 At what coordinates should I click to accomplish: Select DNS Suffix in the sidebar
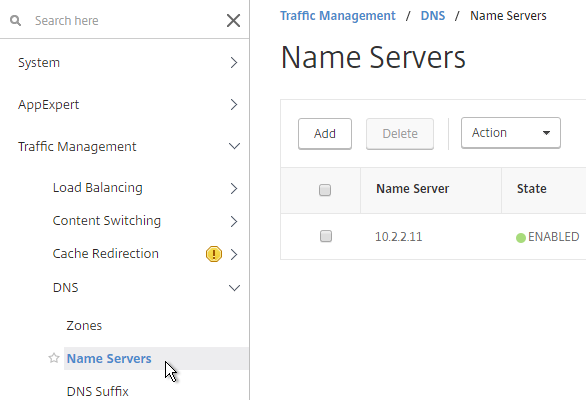(98, 391)
